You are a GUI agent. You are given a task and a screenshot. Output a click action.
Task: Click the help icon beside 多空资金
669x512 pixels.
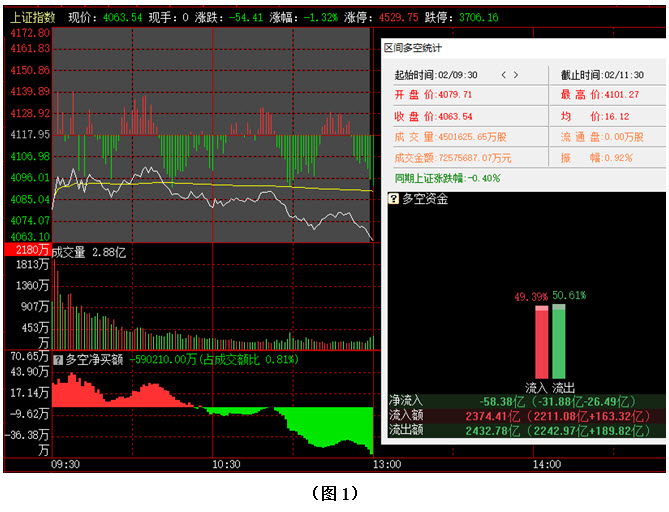pyautogui.click(x=394, y=199)
